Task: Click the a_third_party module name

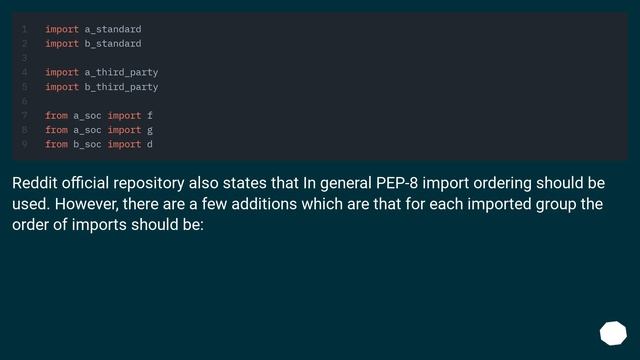Action: pyautogui.click(x=121, y=73)
